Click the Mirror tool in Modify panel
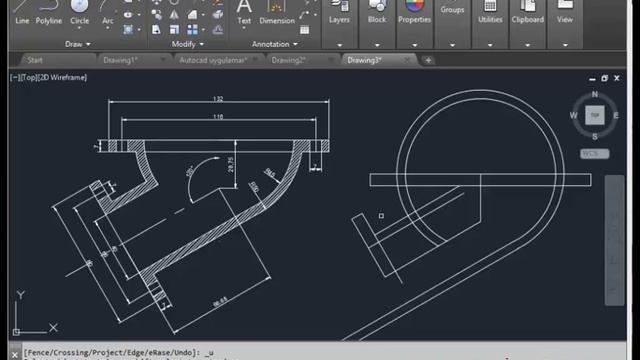Image resolution: width=640 pixels, height=360 pixels. click(174, 15)
